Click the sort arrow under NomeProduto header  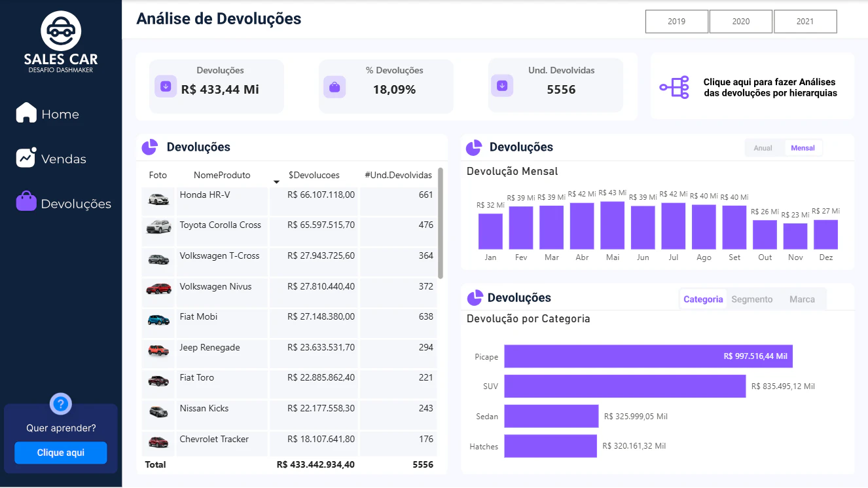276,182
